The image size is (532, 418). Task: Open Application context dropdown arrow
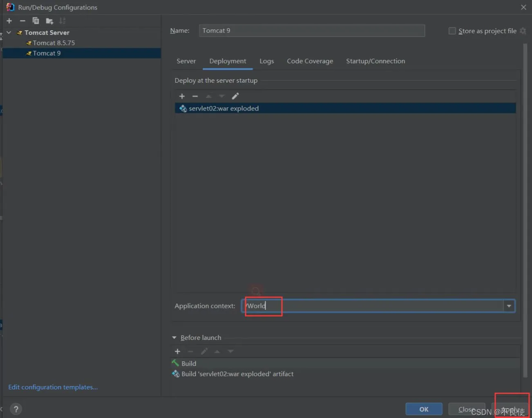pyautogui.click(x=509, y=306)
